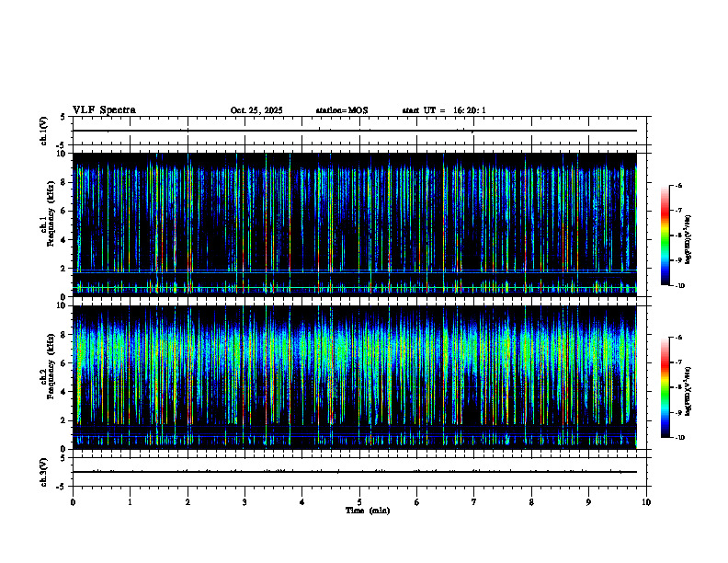Click the "VLF Spectra" title text
This screenshot has height=563, width=728.
point(104,110)
